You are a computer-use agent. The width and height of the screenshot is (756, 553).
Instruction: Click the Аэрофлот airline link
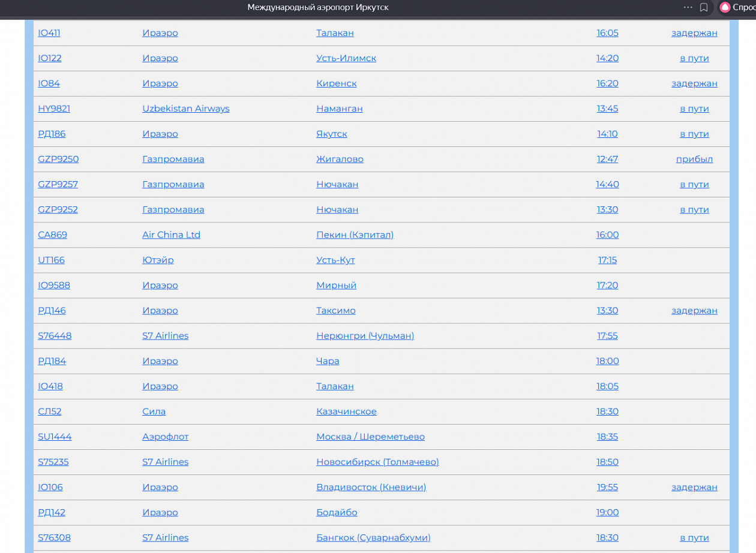tap(165, 437)
